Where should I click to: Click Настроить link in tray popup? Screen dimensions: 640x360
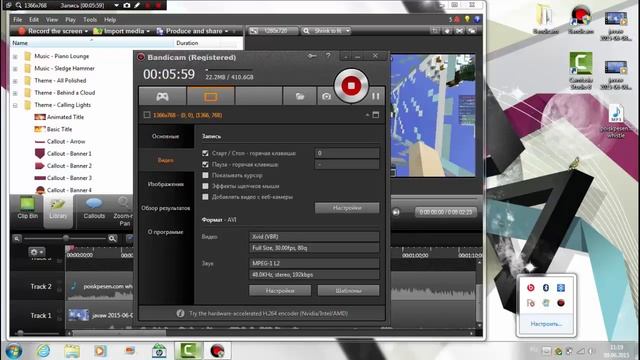pos(546,324)
